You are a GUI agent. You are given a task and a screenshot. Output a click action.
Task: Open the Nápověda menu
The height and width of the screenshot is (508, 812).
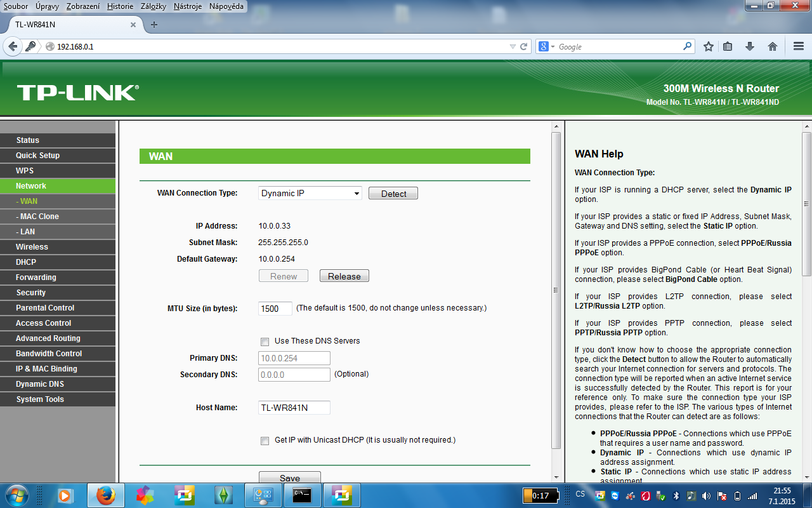point(226,6)
